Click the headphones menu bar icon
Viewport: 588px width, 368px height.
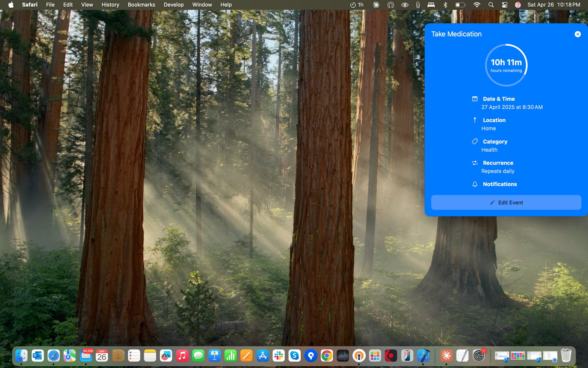(x=390, y=5)
